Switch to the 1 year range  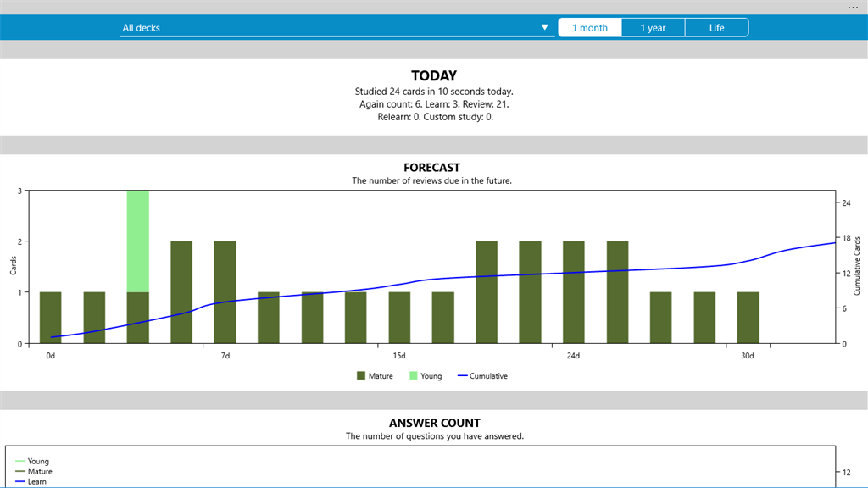click(653, 28)
